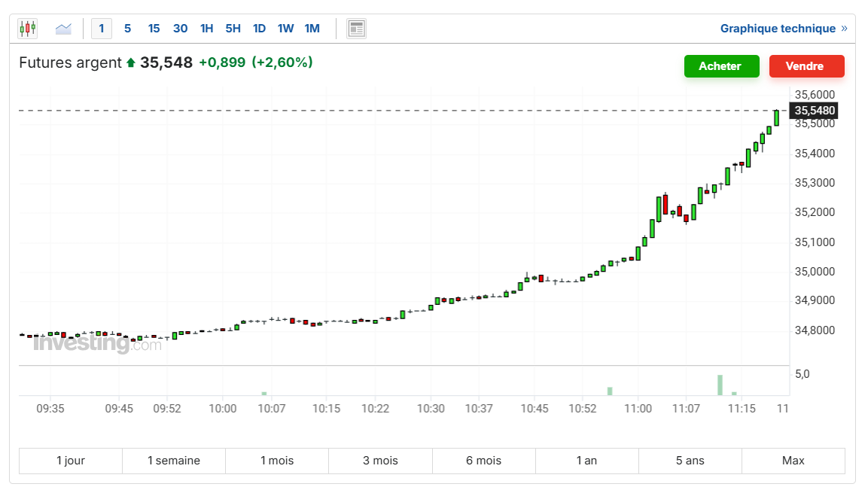868x490 pixels.
Task: Select the 5 minute interval
Action: [127, 29]
